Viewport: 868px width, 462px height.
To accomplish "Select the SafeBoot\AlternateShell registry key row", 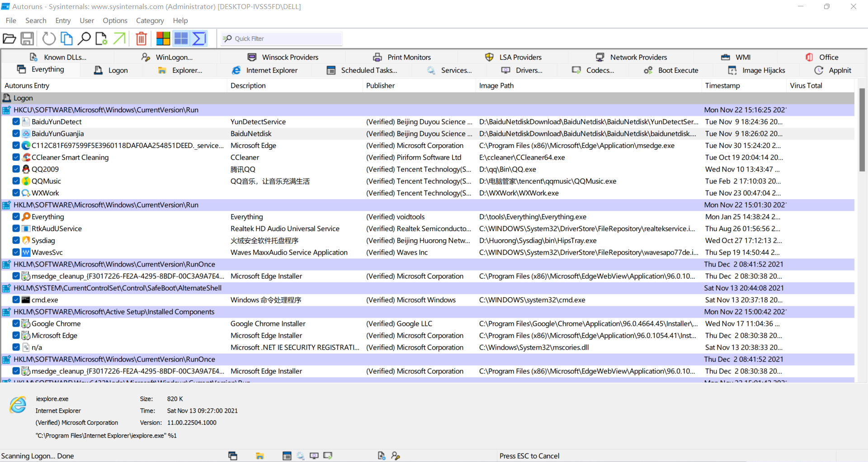I will 428,288.
